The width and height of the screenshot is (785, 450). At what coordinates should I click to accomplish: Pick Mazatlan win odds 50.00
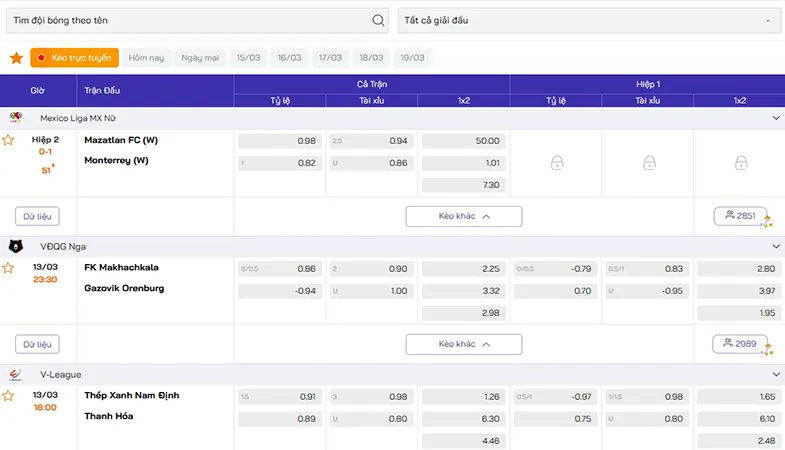pyautogui.click(x=464, y=141)
